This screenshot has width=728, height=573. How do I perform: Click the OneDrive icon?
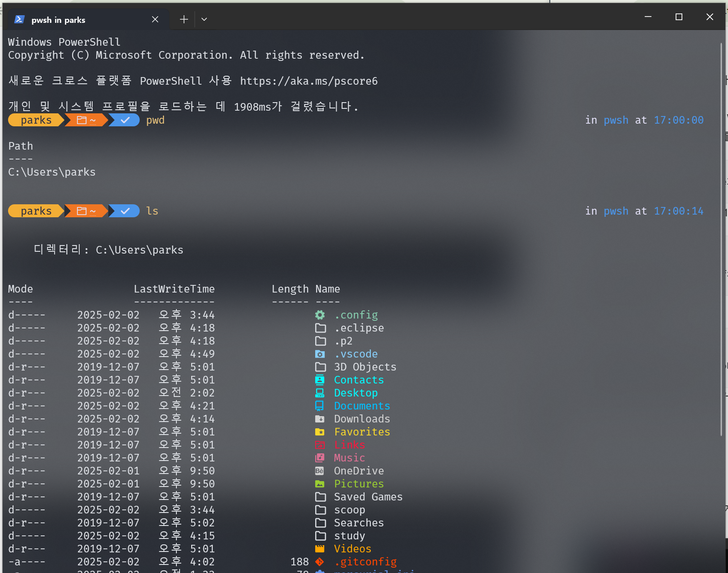pos(319,471)
